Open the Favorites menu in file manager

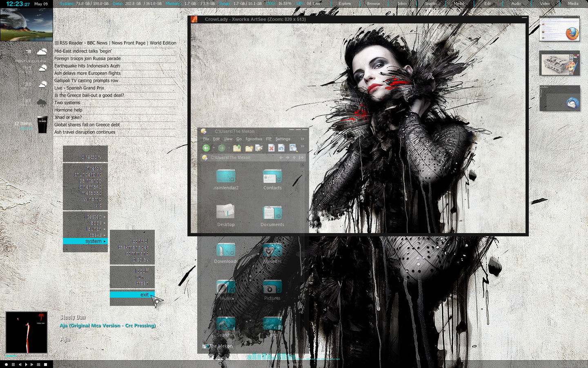[254, 139]
